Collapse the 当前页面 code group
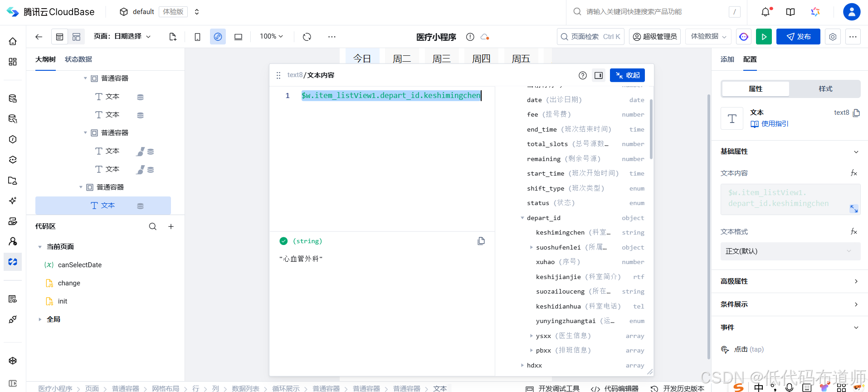Viewport: 868px width, 392px height. 40,247
